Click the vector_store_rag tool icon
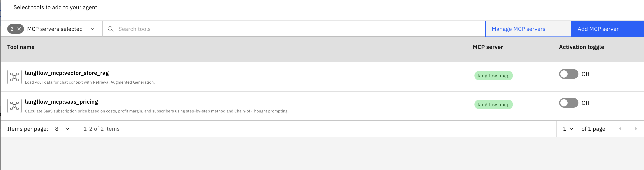Image resolution: width=644 pixels, height=170 pixels. 14,77
